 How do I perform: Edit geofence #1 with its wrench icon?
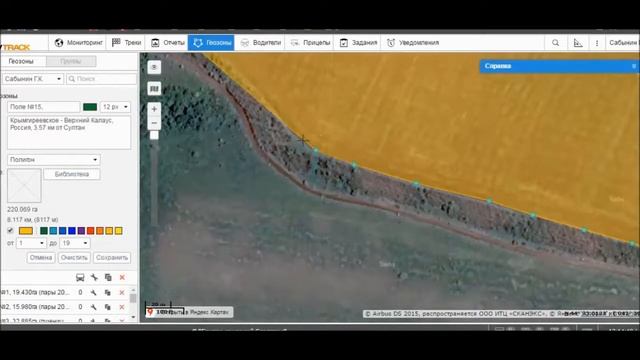[x=93, y=293]
